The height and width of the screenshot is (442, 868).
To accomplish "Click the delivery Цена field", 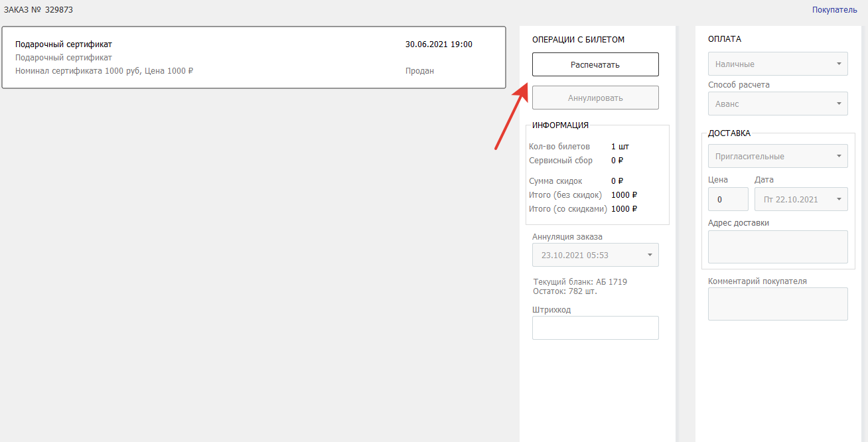I will point(728,199).
